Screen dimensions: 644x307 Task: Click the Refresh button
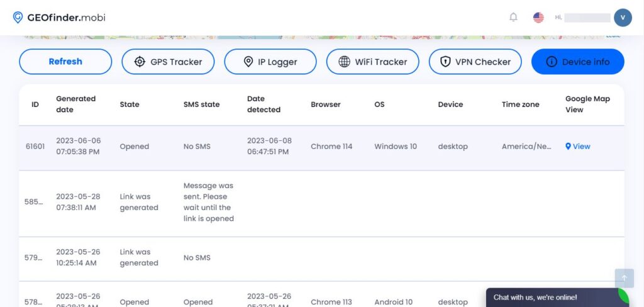pyautogui.click(x=65, y=62)
